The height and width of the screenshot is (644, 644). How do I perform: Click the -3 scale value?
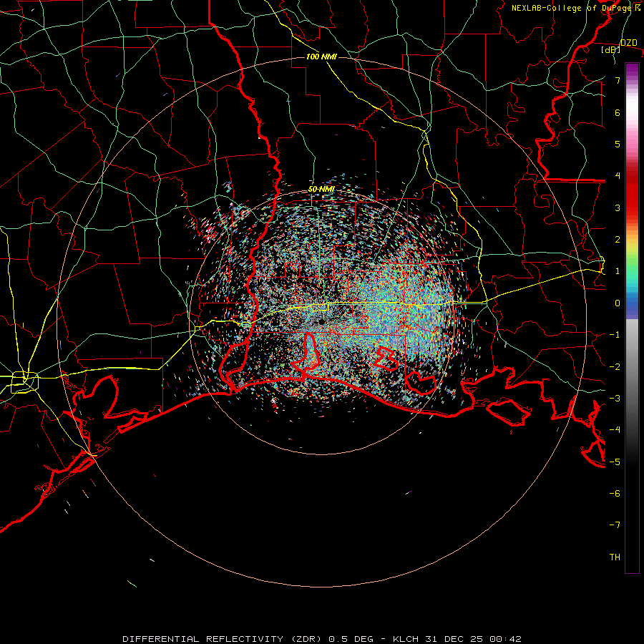[615, 399]
